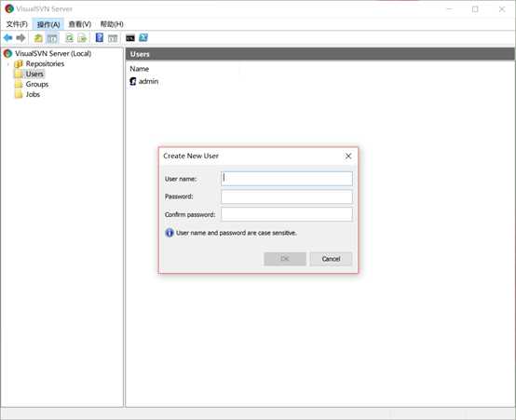Select the Repositories tree item
The height and width of the screenshot is (420, 516).
pos(45,63)
